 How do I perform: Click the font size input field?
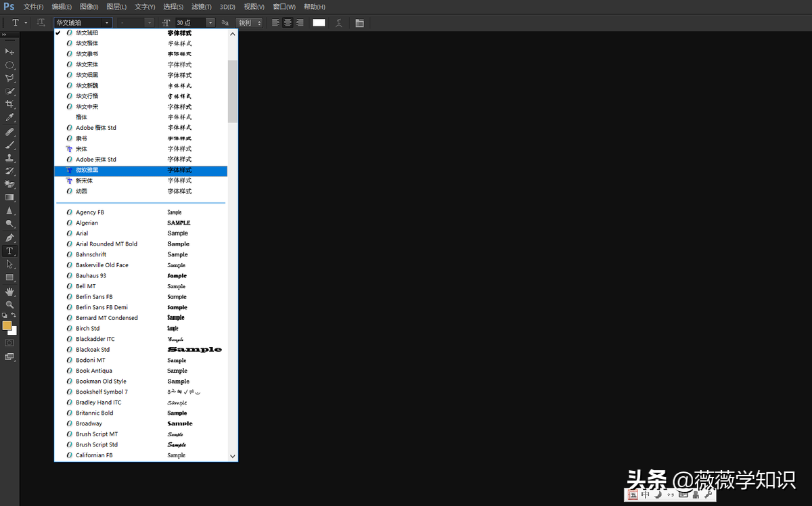190,22
